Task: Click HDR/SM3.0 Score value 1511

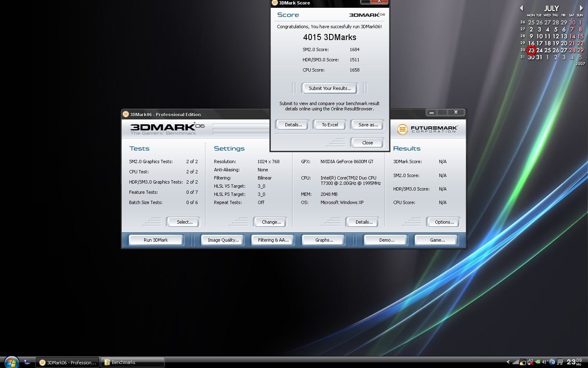Action: (354, 60)
